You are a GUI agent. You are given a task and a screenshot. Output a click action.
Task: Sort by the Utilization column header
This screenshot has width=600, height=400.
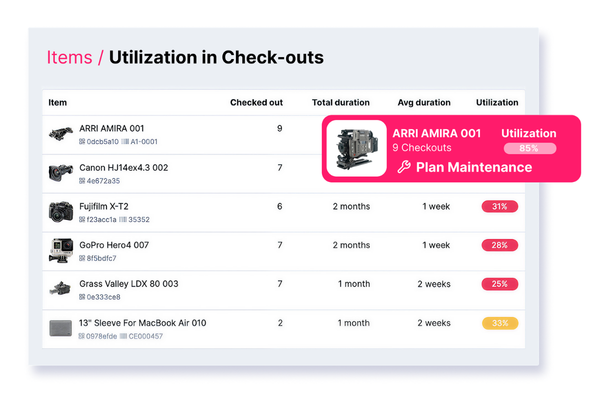click(497, 103)
